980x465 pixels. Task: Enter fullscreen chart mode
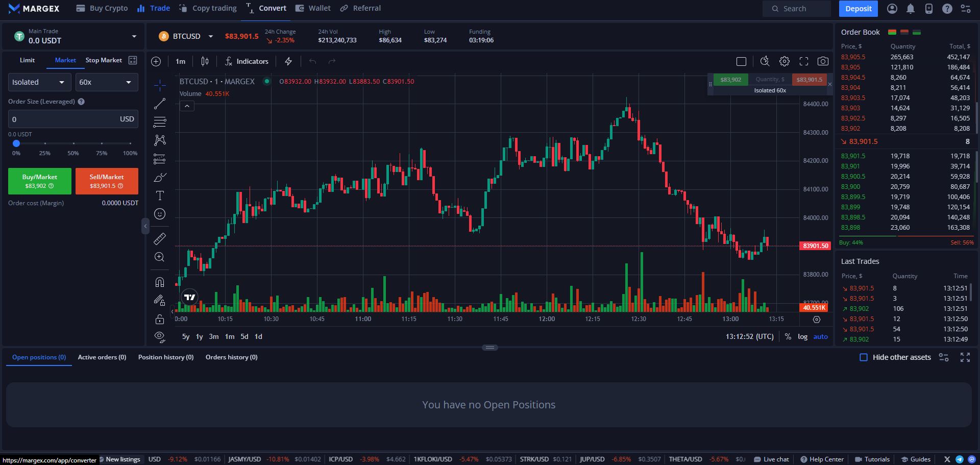(x=804, y=61)
